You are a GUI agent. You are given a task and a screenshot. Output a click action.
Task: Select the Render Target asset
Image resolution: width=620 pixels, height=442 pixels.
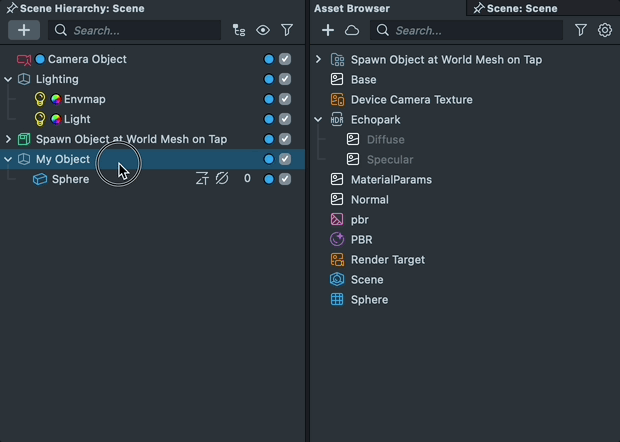point(387,259)
